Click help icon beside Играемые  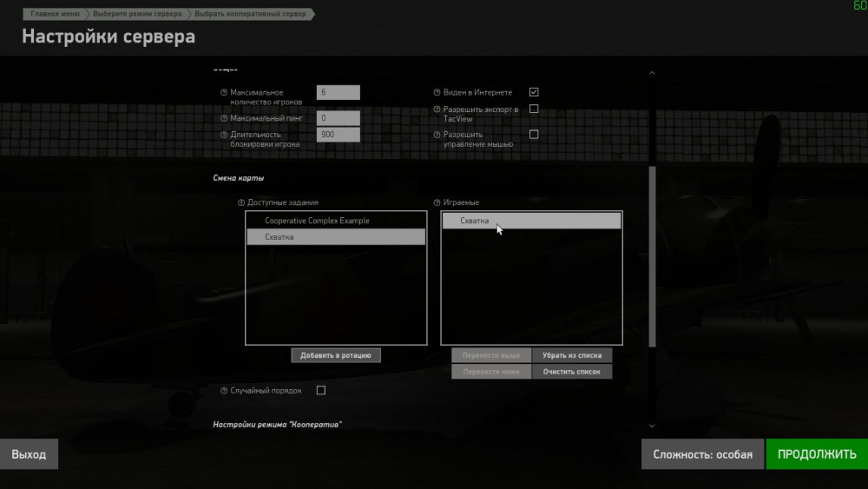coord(437,202)
